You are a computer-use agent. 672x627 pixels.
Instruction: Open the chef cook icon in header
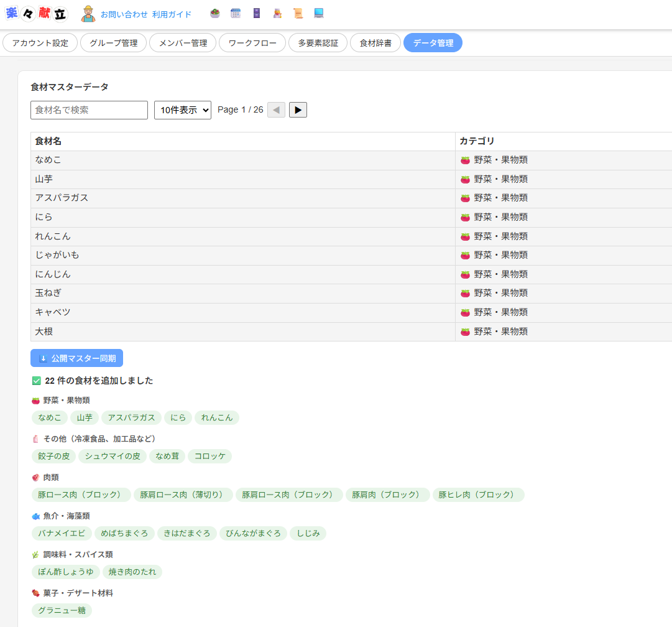coord(278,13)
